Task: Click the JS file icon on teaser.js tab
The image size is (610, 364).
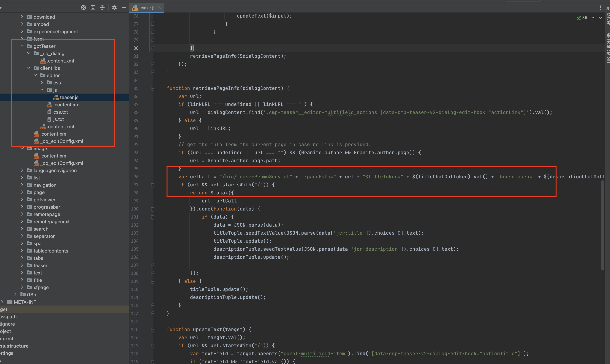Action: tap(135, 8)
